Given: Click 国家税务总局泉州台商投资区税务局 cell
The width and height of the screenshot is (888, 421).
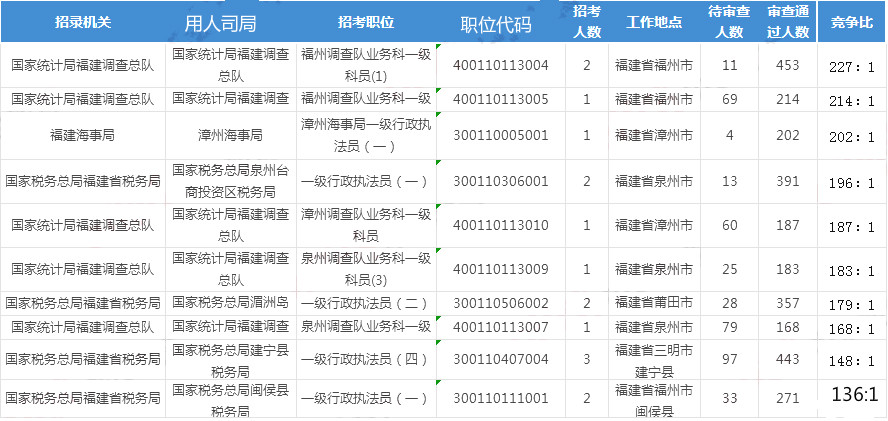Looking at the screenshot, I should [230, 181].
